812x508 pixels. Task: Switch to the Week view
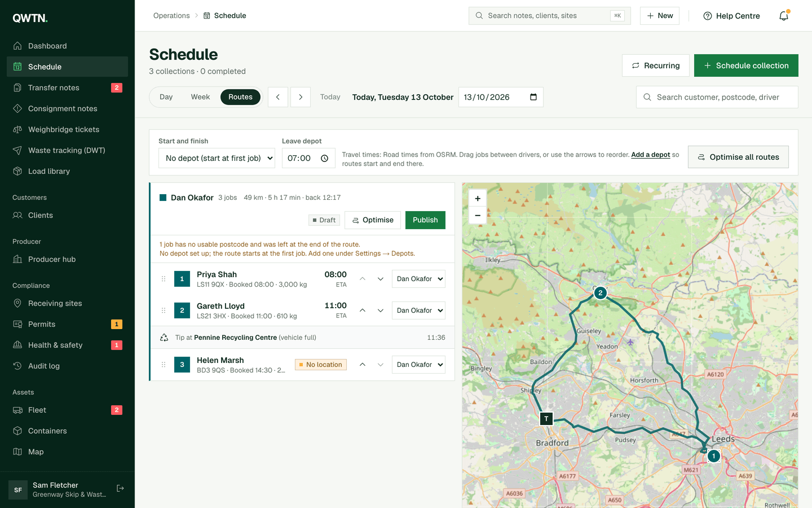(x=200, y=97)
